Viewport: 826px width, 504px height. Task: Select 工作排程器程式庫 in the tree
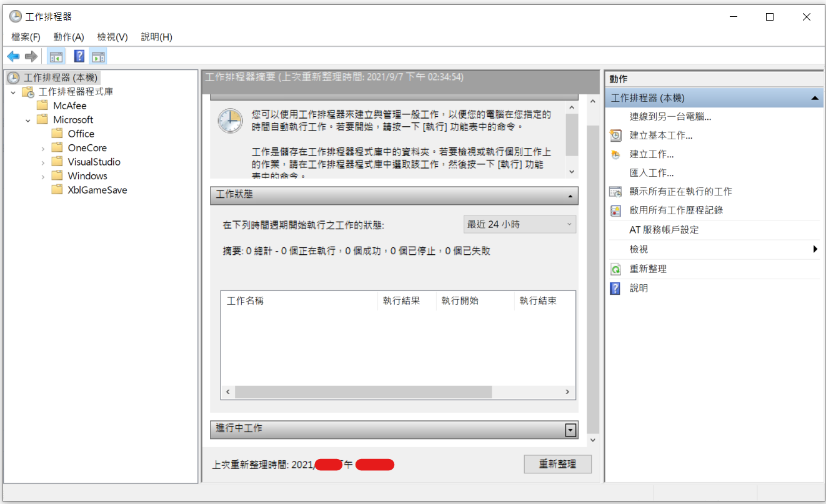pyautogui.click(x=76, y=92)
